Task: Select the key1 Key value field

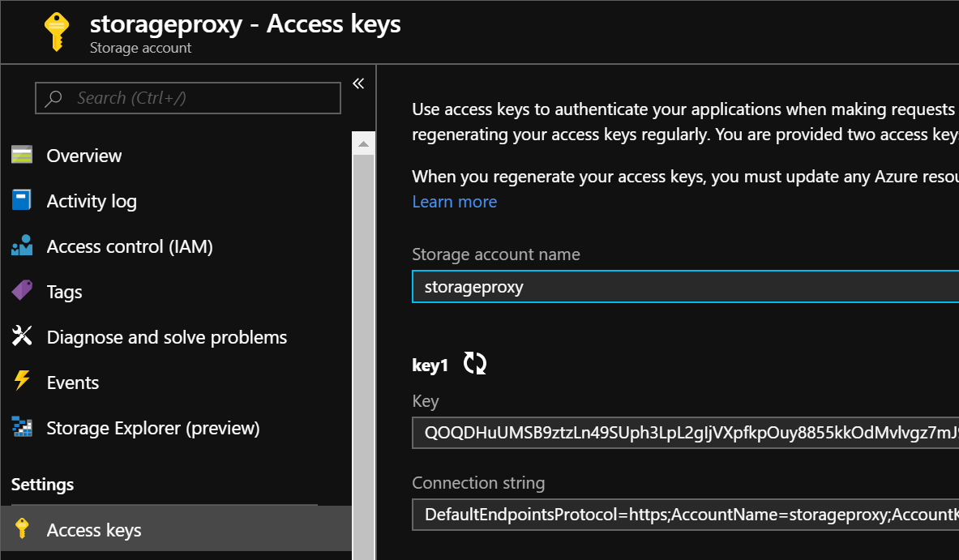Action: click(686, 433)
